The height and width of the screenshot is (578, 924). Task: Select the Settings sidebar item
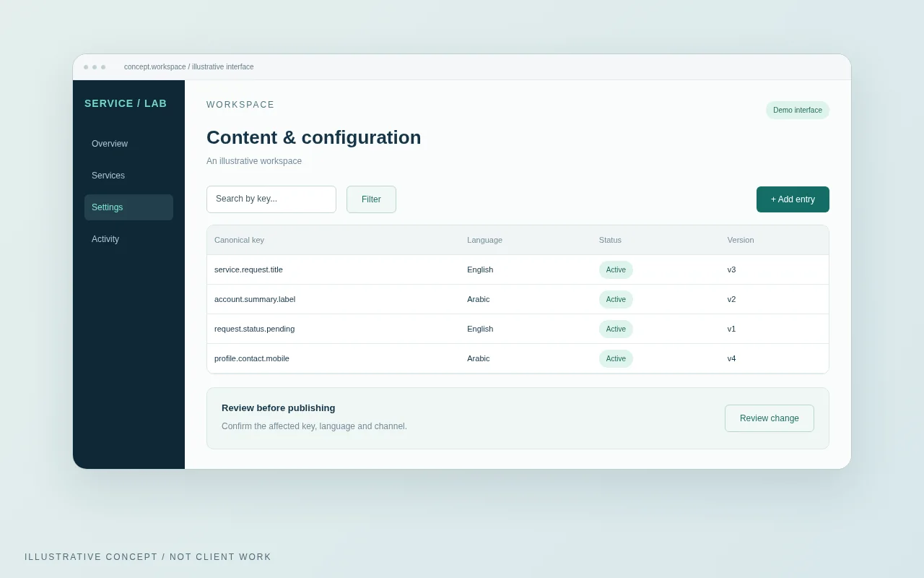pyautogui.click(x=128, y=207)
